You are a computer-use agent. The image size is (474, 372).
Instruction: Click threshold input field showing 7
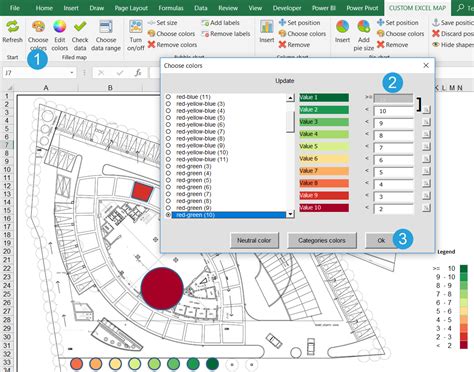coord(393,148)
